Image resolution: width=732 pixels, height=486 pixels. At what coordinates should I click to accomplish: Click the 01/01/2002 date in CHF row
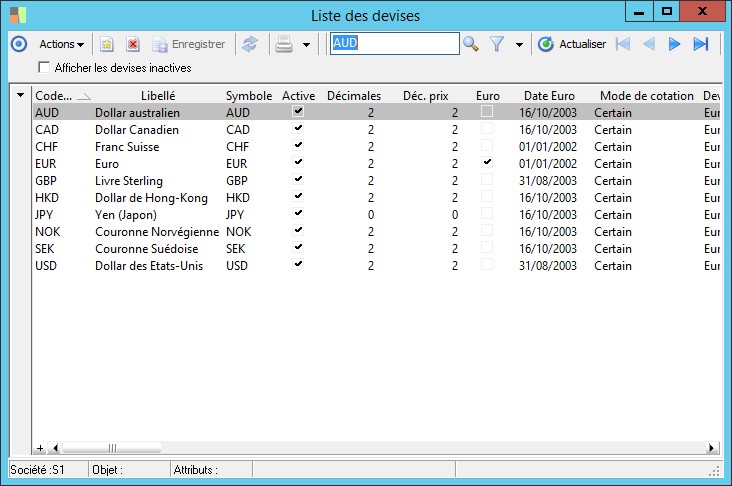point(548,147)
